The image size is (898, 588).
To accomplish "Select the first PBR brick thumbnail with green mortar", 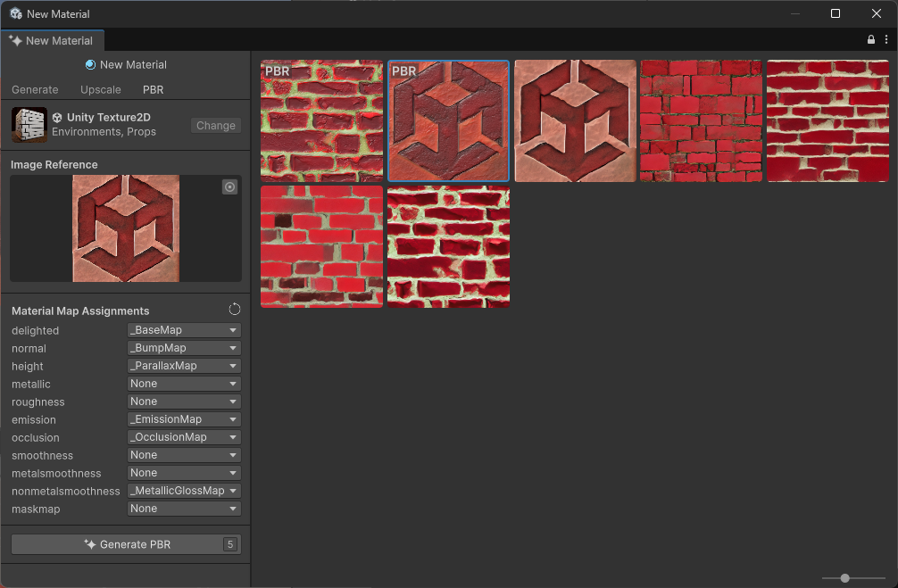I will click(x=322, y=120).
